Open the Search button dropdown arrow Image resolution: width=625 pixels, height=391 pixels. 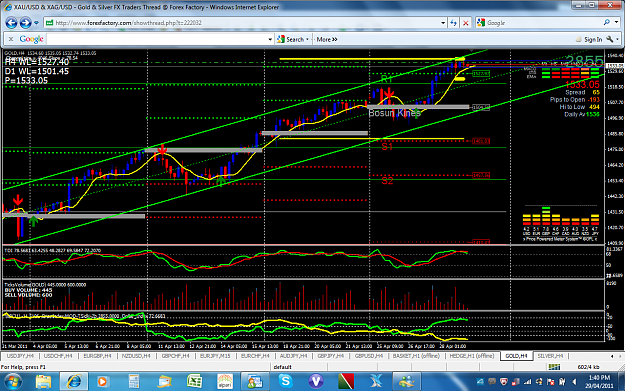[307, 39]
